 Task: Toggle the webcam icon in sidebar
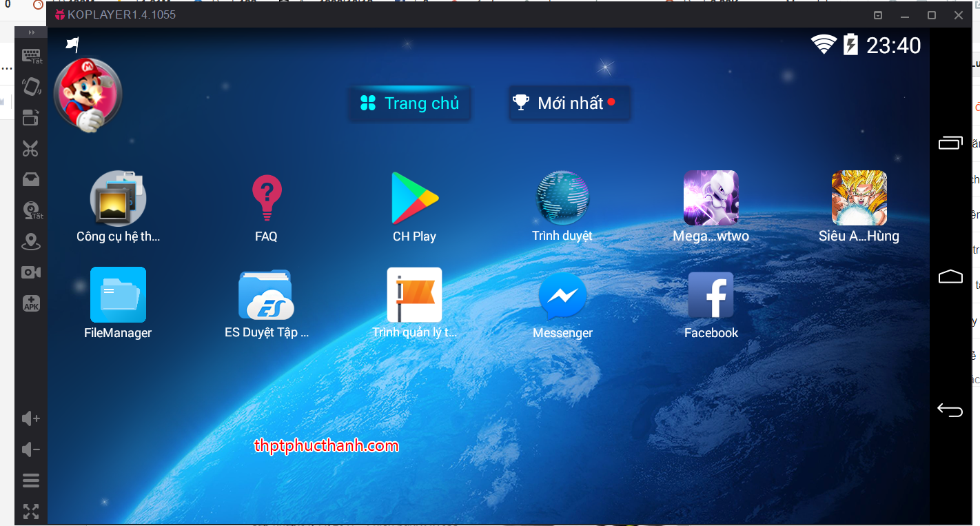point(32,211)
